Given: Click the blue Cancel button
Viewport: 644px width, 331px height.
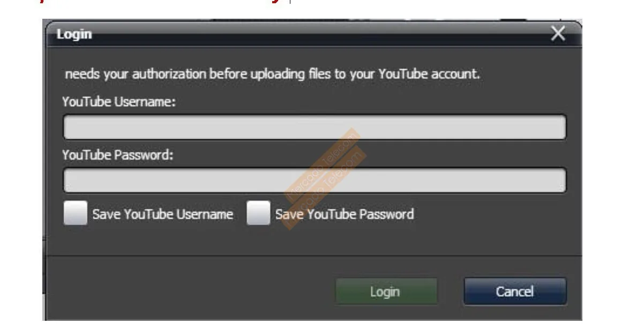Looking at the screenshot, I should (515, 291).
